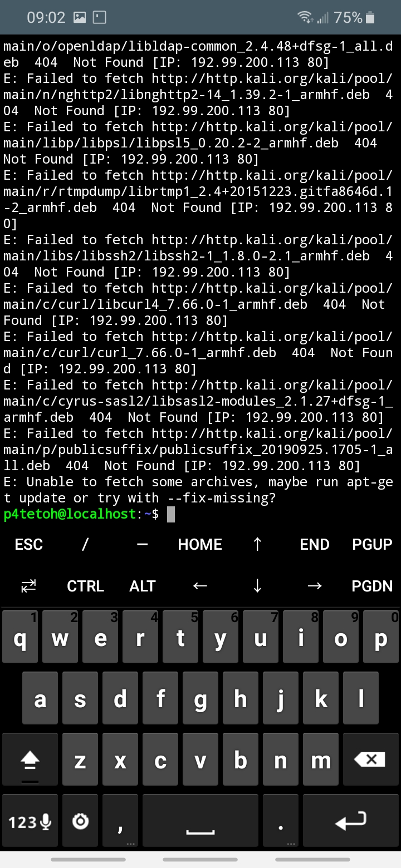Tap the ESC extra key
Screen dimensions: 401x868
pyautogui.click(x=29, y=544)
